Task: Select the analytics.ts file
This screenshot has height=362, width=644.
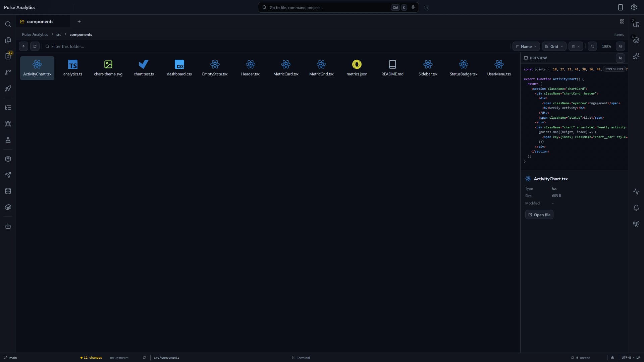Action: pos(73,68)
